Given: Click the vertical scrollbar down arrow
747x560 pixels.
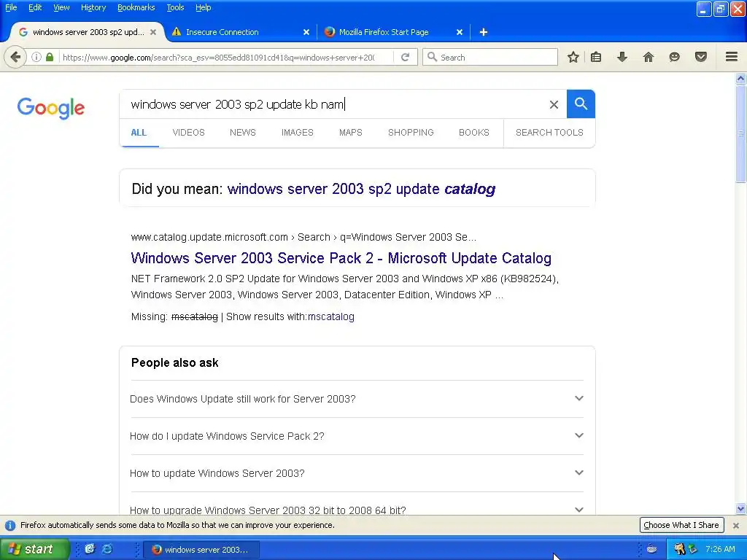Looking at the screenshot, I should [741, 508].
